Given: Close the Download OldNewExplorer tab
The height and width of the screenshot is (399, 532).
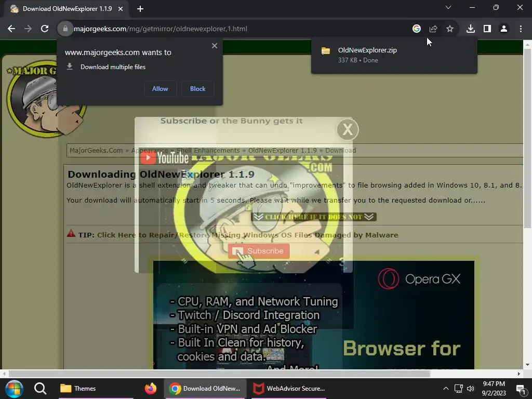Looking at the screenshot, I should (x=121, y=9).
